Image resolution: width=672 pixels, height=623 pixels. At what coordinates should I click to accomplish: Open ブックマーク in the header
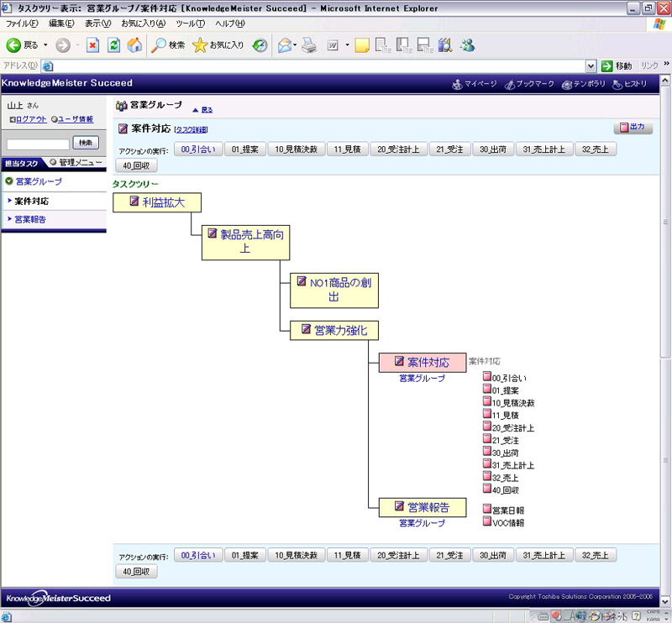[x=530, y=84]
